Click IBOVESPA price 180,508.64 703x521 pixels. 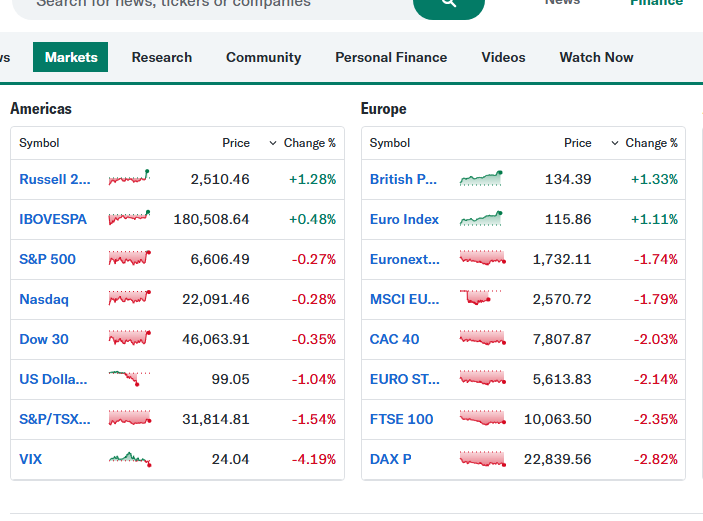(211, 219)
